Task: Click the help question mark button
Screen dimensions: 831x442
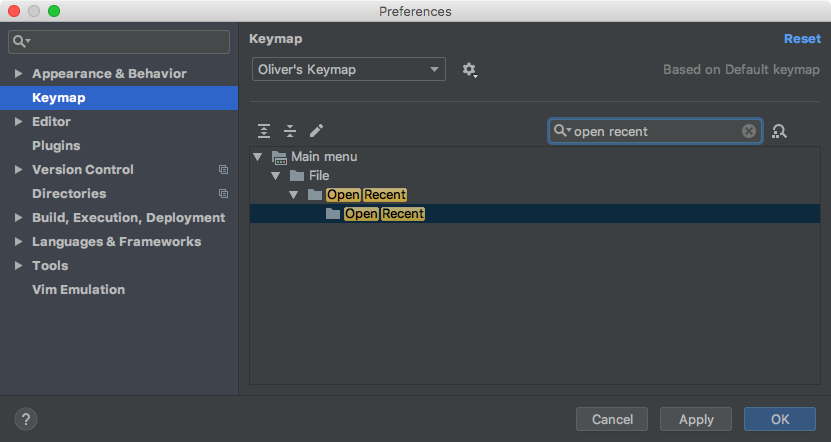Action: tap(26, 419)
